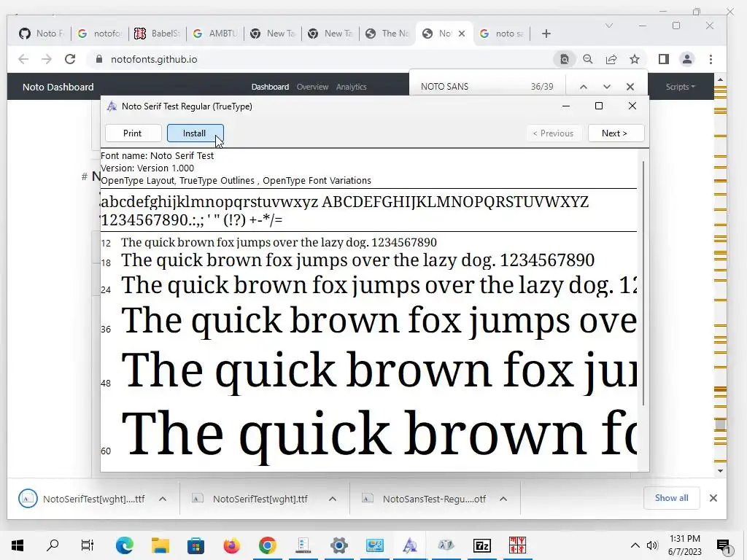The width and height of the screenshot is (747, 560).
Task: Open the Analytics nav item
Action: pyautogui.click(x=351, y=87)
